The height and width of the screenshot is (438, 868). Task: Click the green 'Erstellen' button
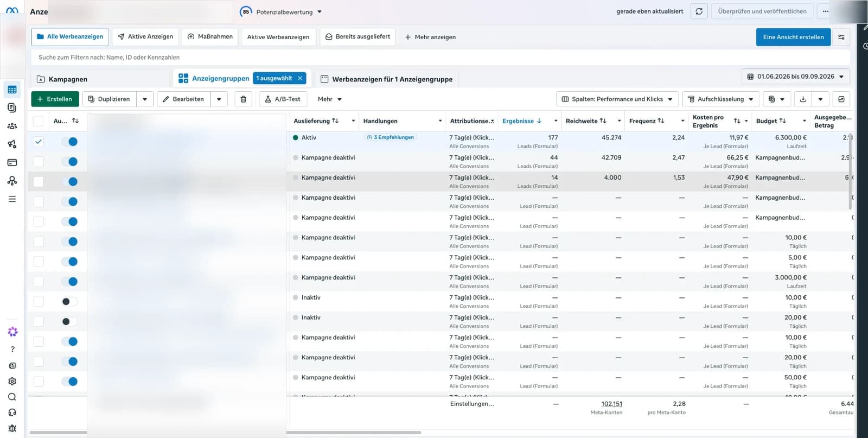(55, 99)
